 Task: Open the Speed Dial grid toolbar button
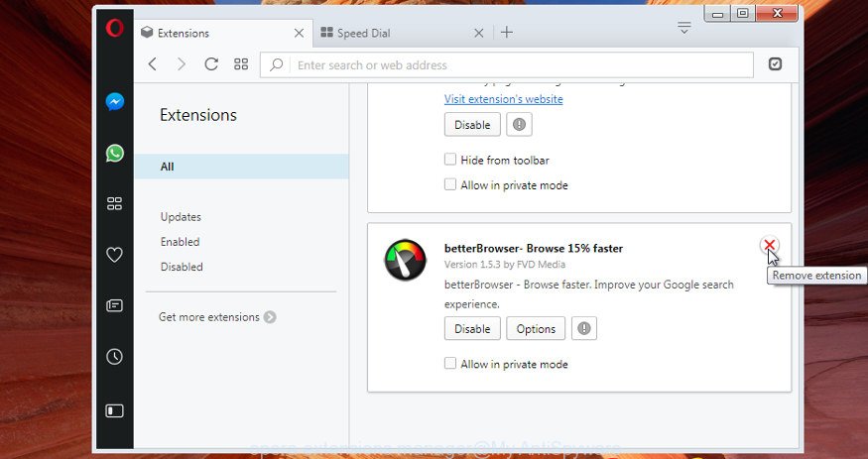pos(241,64)
